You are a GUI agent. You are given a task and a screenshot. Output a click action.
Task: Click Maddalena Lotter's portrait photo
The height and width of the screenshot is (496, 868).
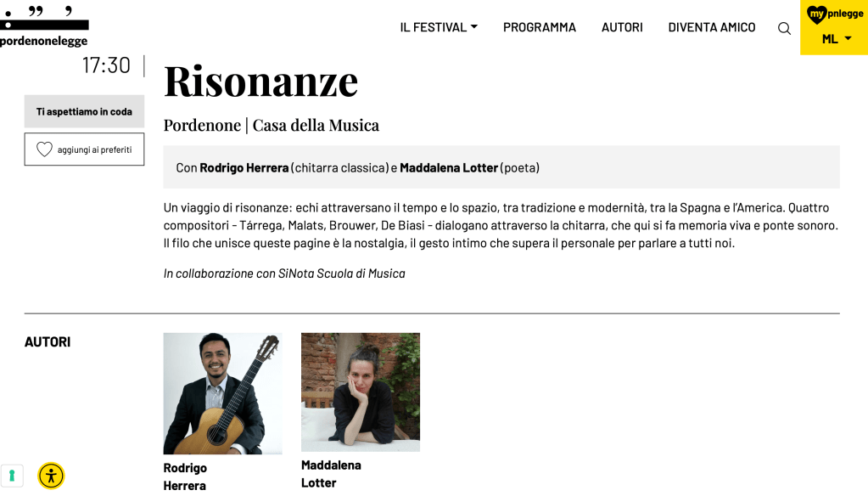[x=361, y=392]
